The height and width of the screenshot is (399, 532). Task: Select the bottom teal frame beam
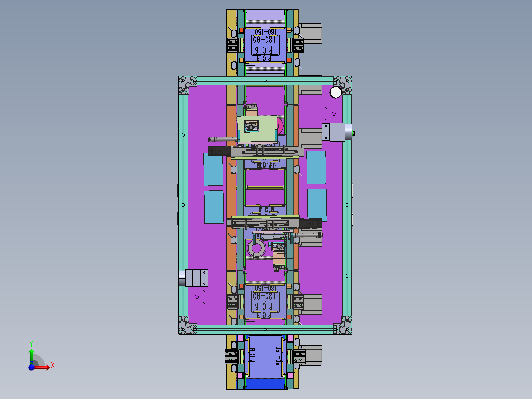tap(266, 329)
